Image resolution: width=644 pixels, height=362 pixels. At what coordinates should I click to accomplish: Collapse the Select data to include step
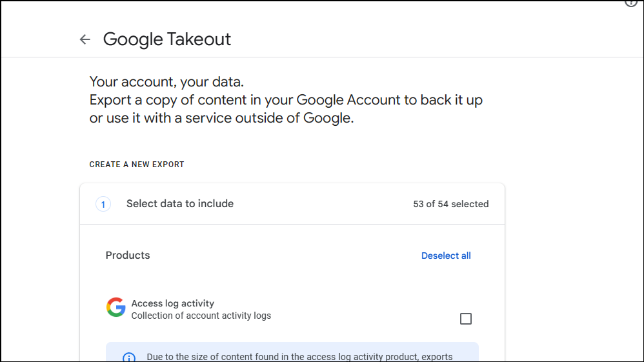pos(180,204)
